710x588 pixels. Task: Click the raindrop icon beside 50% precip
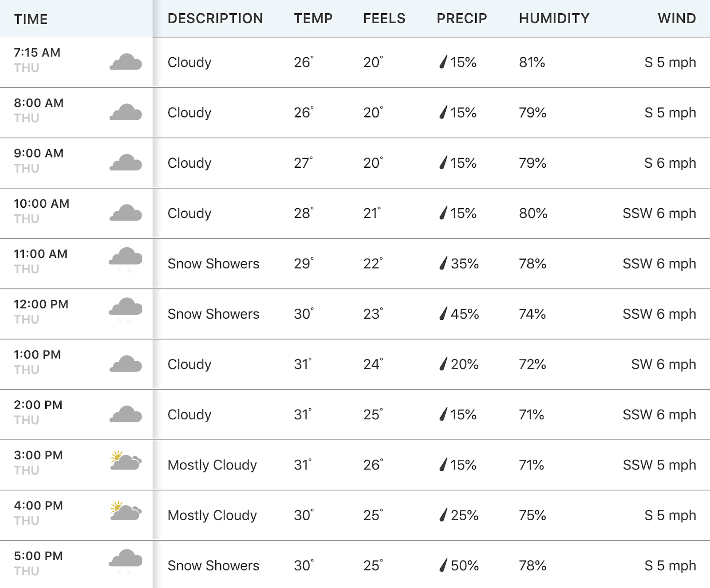(443, 565)
